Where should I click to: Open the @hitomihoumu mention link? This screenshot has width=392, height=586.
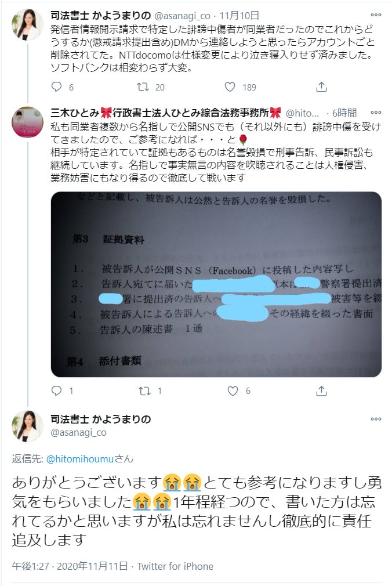79,458
